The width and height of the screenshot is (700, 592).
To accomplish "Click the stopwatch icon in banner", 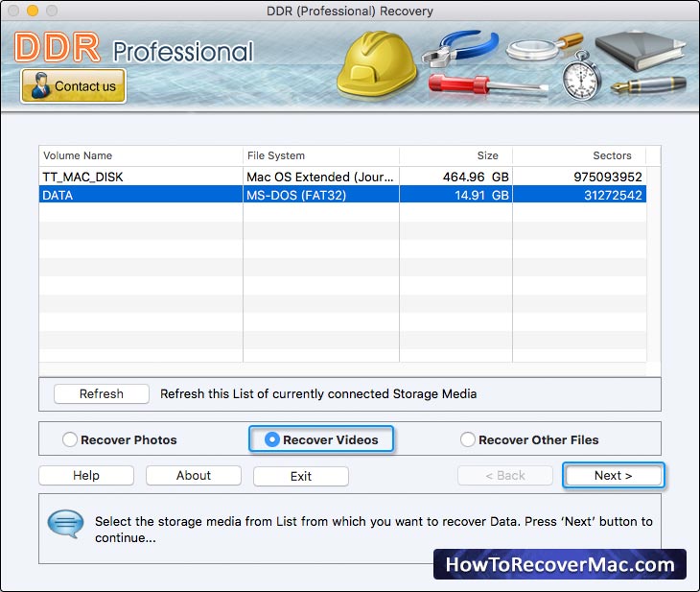I will [x=581, y=76].
